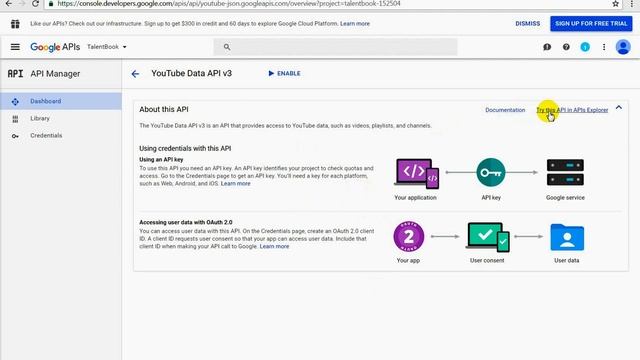Viewport: 640px width, 360px height.
Task: Open Learn more about OAuth 2.0
Action: tap(274, 247)
